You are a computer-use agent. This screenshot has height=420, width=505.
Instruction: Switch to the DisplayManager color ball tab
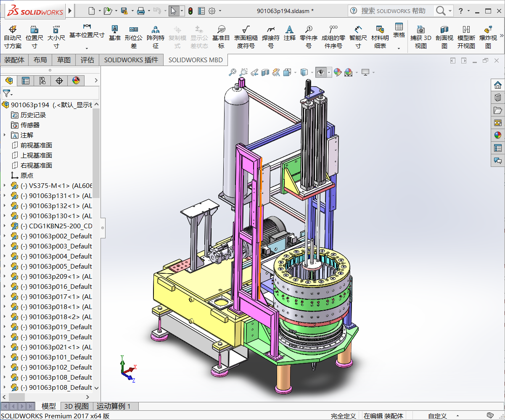(x=76, y=80)
